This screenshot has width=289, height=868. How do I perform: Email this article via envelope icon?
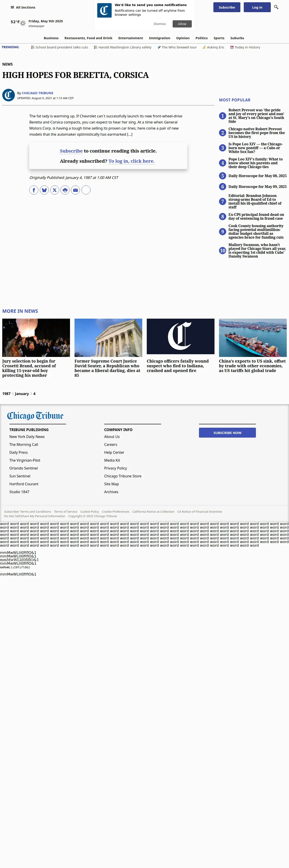point(75,190)
